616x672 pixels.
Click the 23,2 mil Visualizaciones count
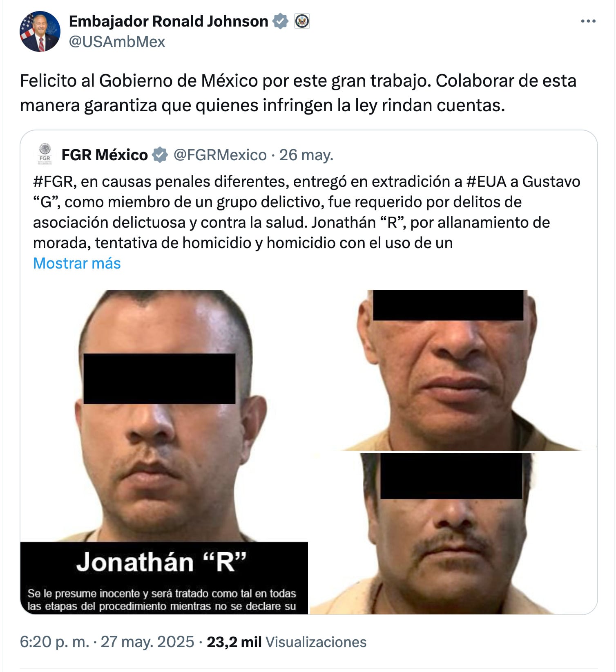point(287,642)
